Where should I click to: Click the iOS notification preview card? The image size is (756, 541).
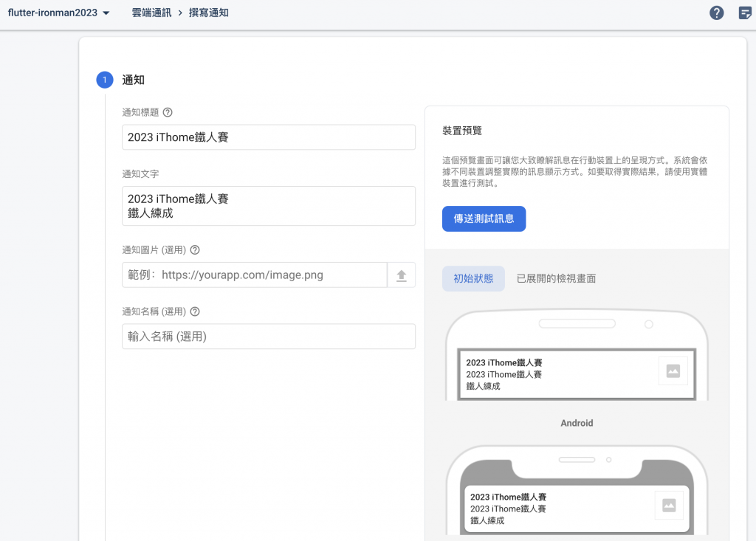click(577, 509)
